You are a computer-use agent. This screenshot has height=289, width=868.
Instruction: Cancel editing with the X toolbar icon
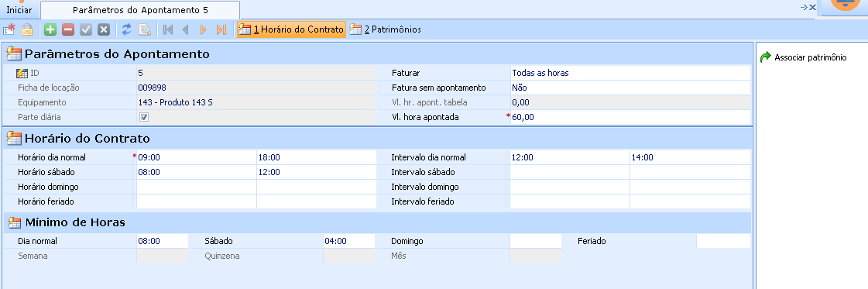[x=104, y=30]
